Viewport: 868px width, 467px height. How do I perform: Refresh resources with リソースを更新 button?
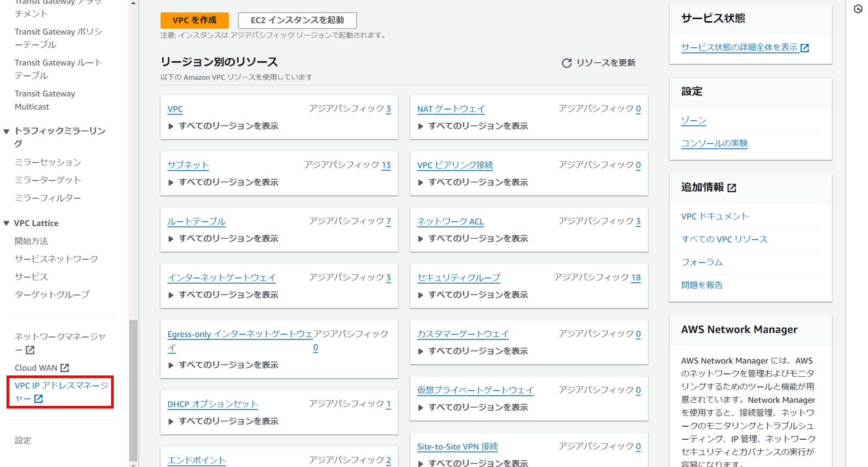[598, 63]
